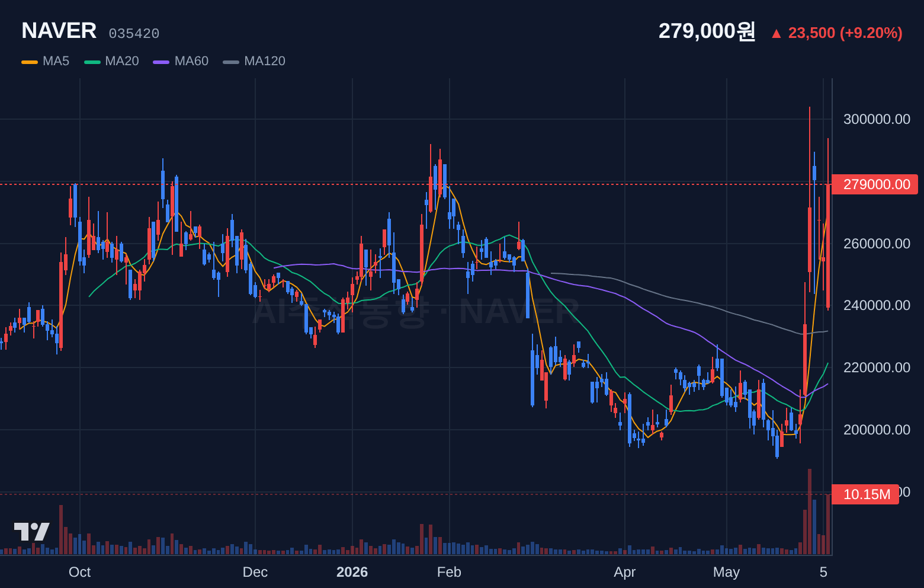Click the May time axis label
This screenshot has height=588, width=924.
tap(727, 572)
